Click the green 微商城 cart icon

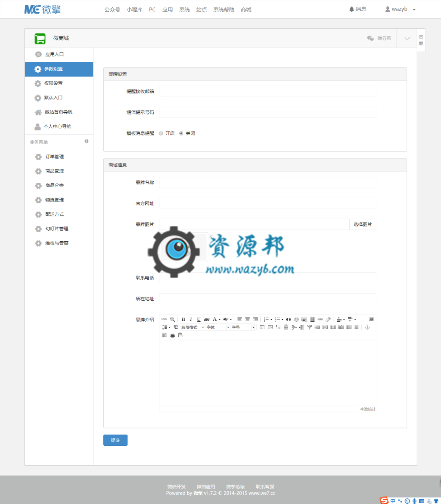pos(40,38)
